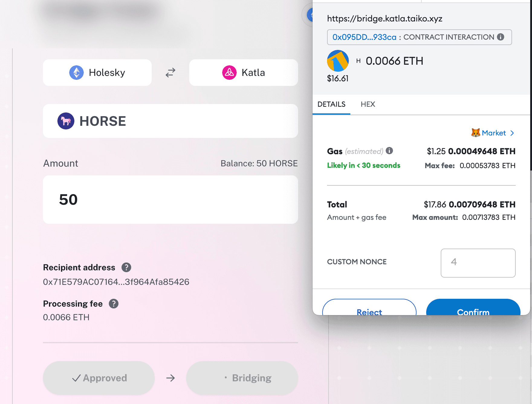
Task: Open the Recipient address help icon
Action: pyautogui.click(x=126, y=267)
